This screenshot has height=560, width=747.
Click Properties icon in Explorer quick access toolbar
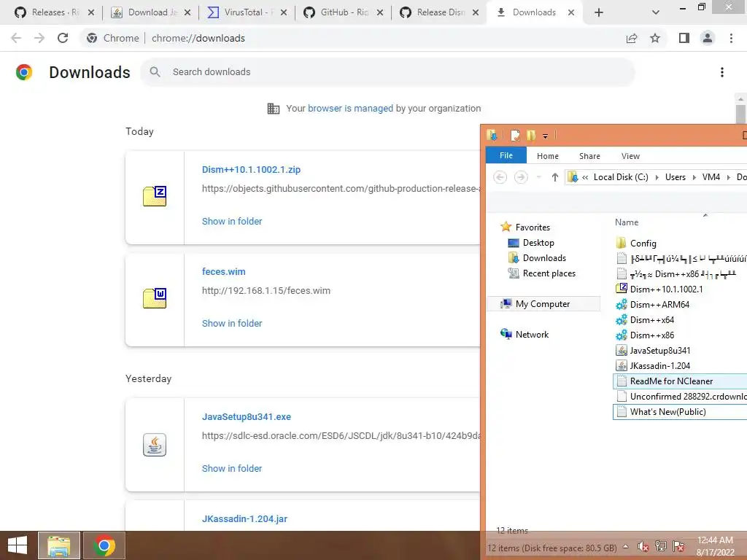(515, 136)
